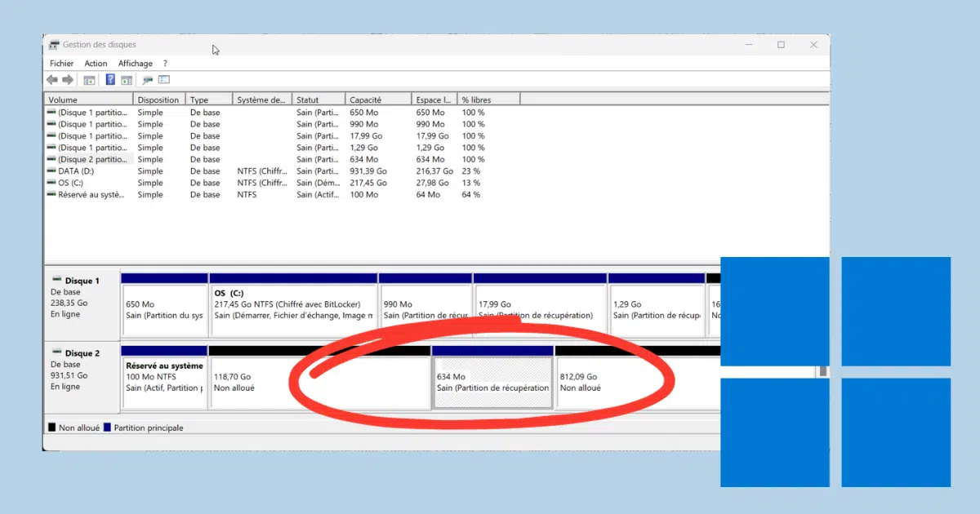
Task: Click the rightmost toolbar view settings icon
Action: (164, 80)
